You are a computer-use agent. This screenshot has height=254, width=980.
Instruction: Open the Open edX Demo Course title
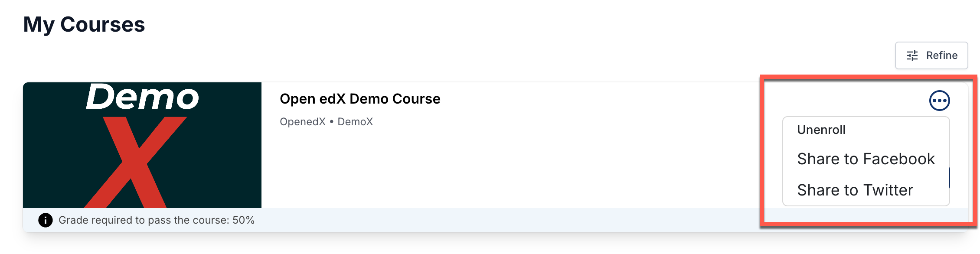pos(360,99)
